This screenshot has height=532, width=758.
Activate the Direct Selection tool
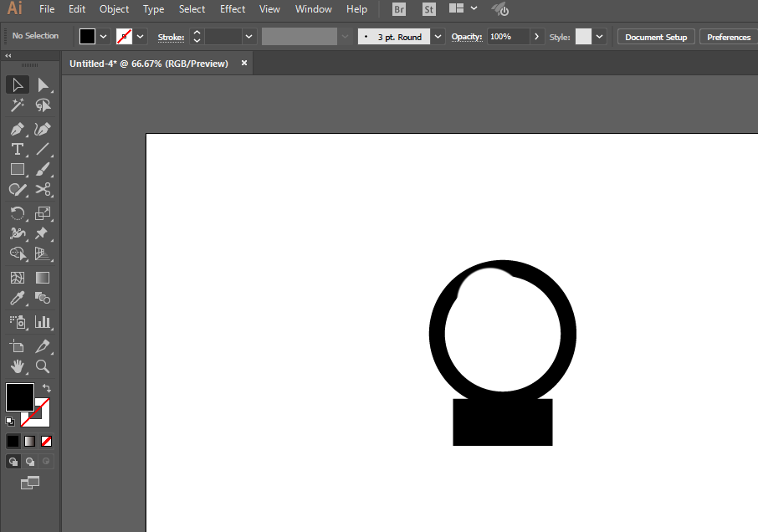coord(43,84)
